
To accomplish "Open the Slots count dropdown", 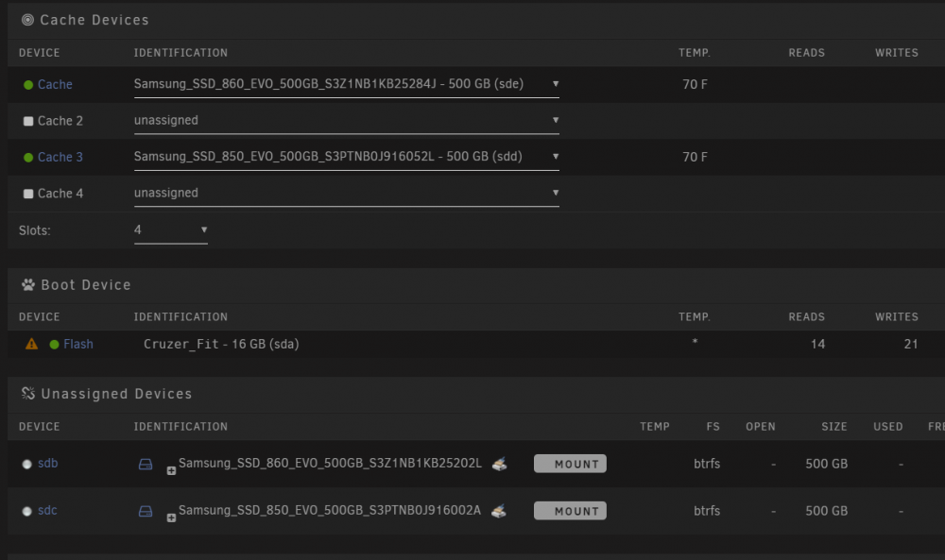I will pos(170,230).
